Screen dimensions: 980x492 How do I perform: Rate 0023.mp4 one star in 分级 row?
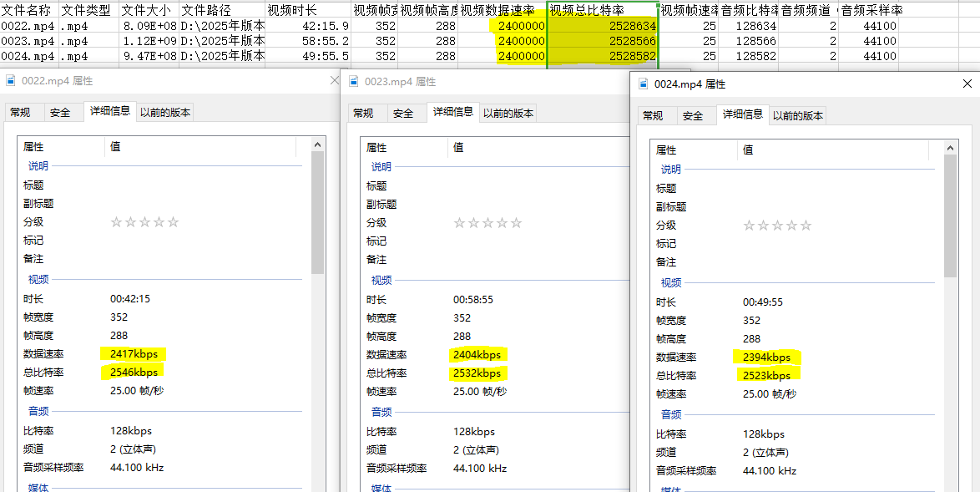(459, 222)
